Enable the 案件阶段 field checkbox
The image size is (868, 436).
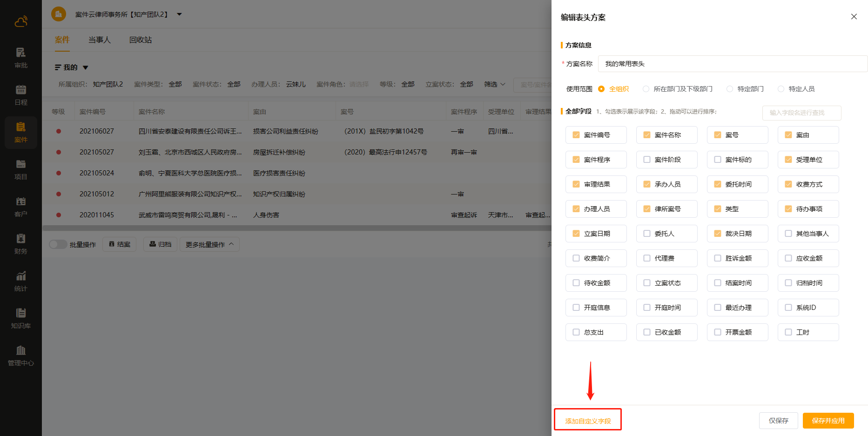coord(647,160)
